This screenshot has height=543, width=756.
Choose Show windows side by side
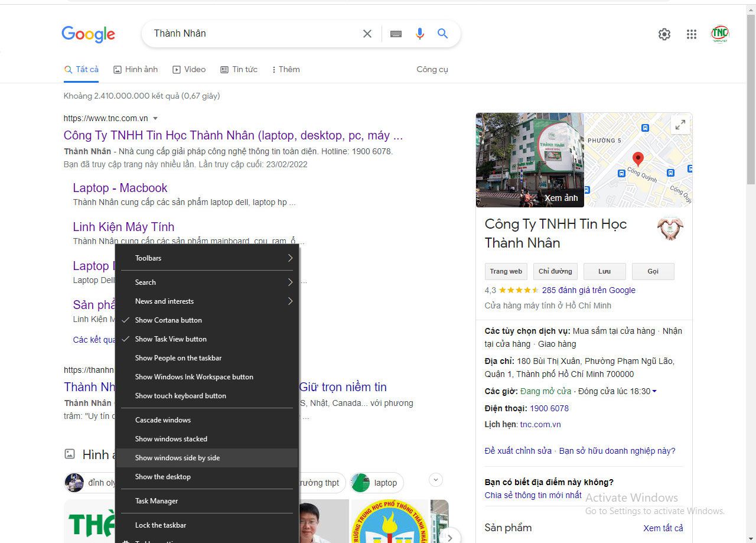pyautogui.click(x=207, y=458)
